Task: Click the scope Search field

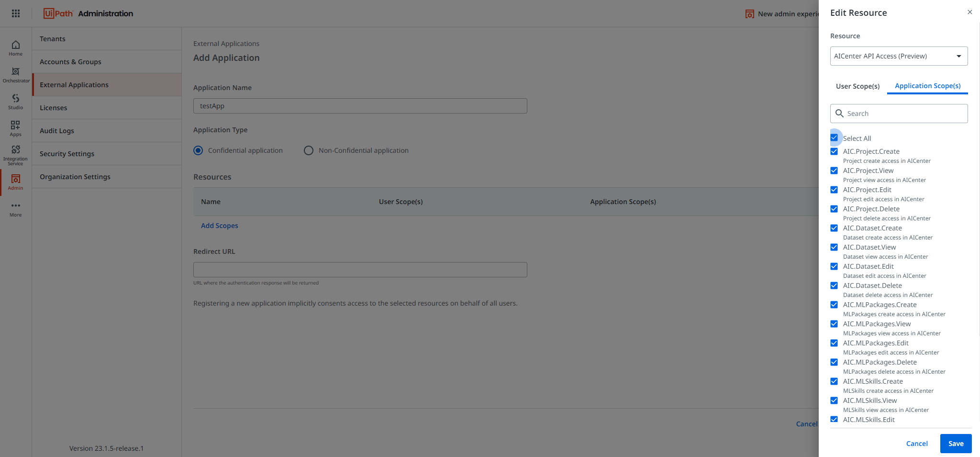Action: tap(899, 114)
